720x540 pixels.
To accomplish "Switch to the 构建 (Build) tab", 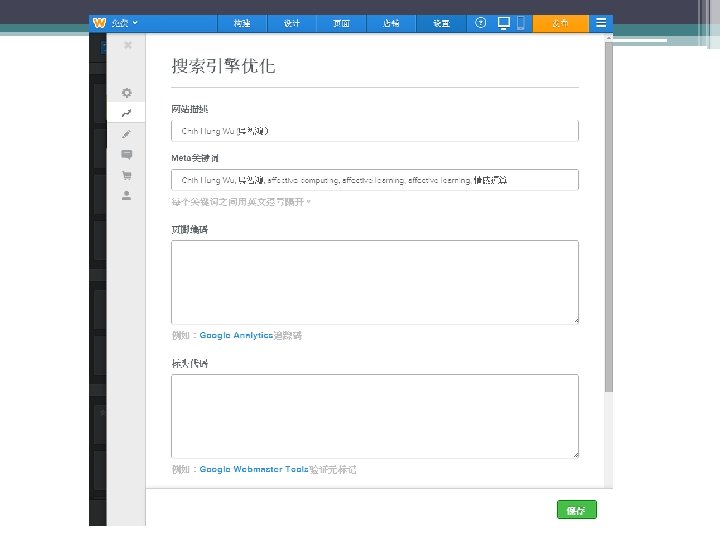I will (x=242, y=23).
